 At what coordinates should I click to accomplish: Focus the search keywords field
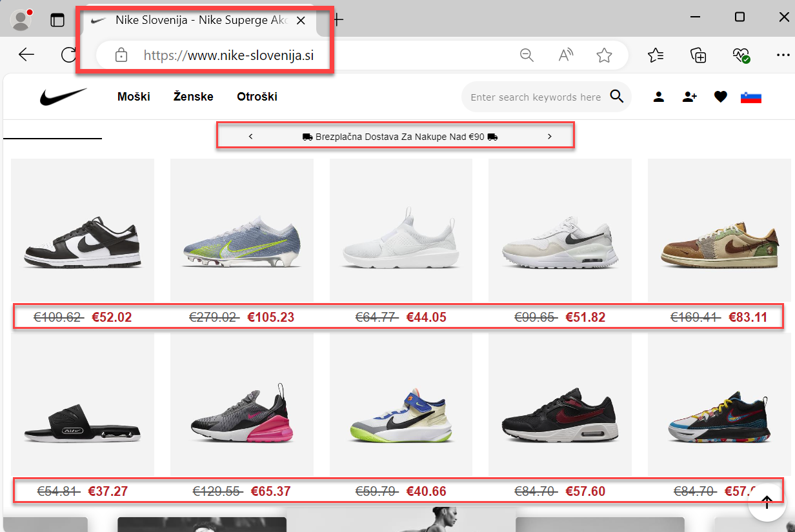pos(536,97)
